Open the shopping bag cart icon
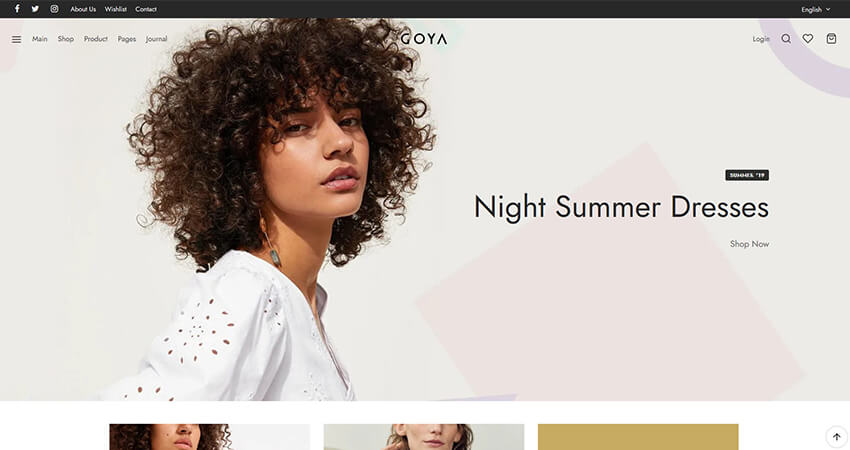850x450 pixels. coord(831,38)
